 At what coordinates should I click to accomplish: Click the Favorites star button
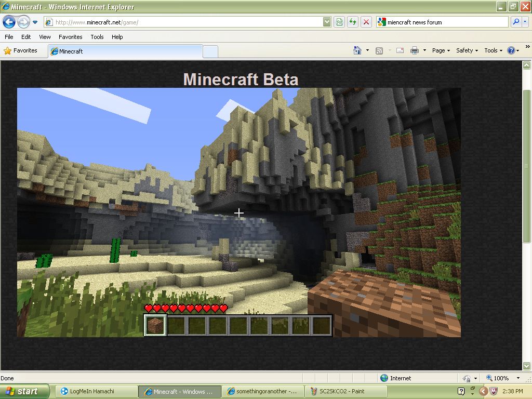(x=21, y=50)
